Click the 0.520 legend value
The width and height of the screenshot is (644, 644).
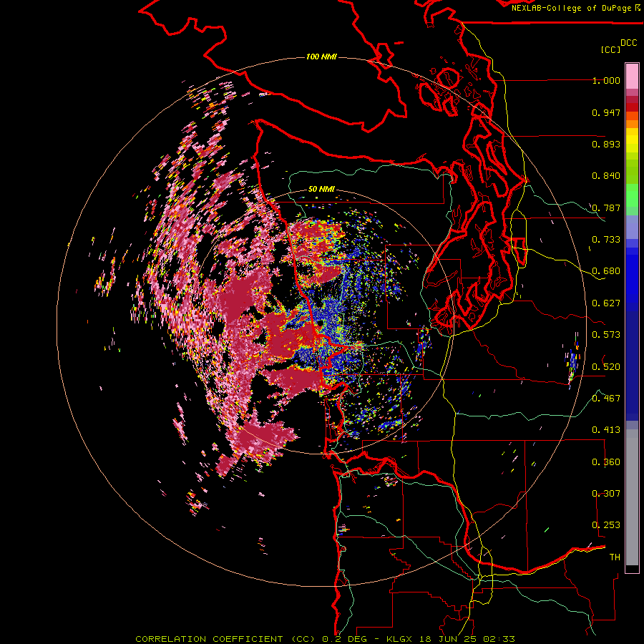(x=606, y=367)
